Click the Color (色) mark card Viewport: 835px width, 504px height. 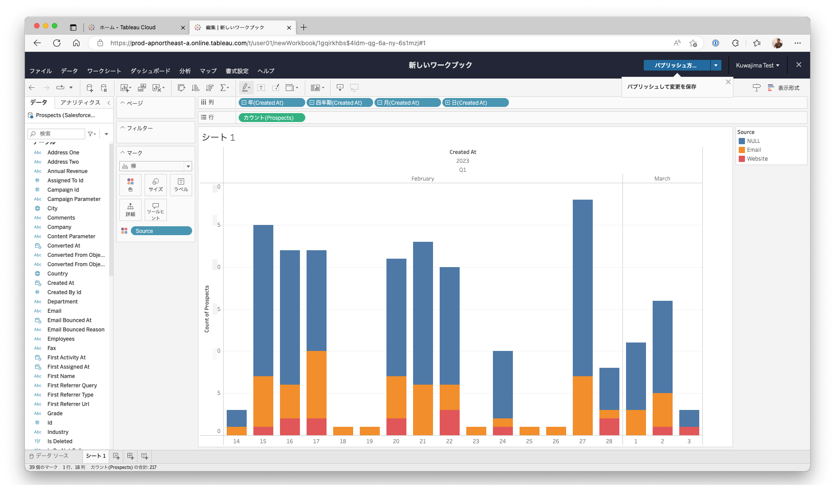coord(130,185)
